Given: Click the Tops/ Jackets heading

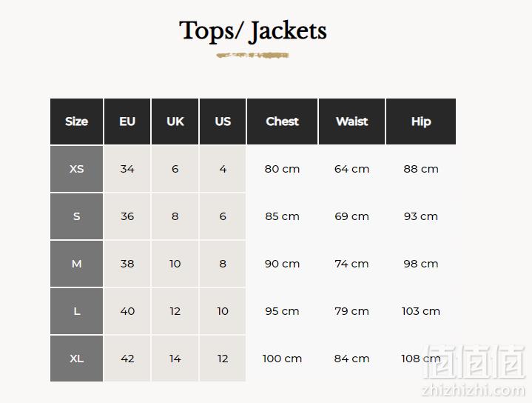Looking at the screenshot, I should point(253,31).
